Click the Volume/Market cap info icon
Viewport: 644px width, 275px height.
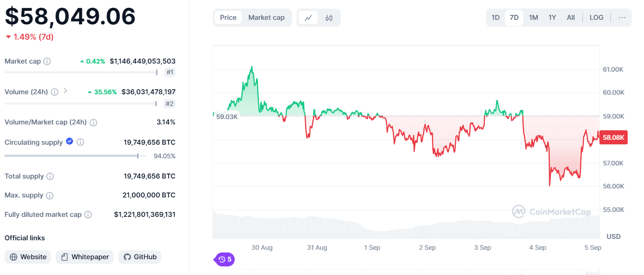coord(93,122)
